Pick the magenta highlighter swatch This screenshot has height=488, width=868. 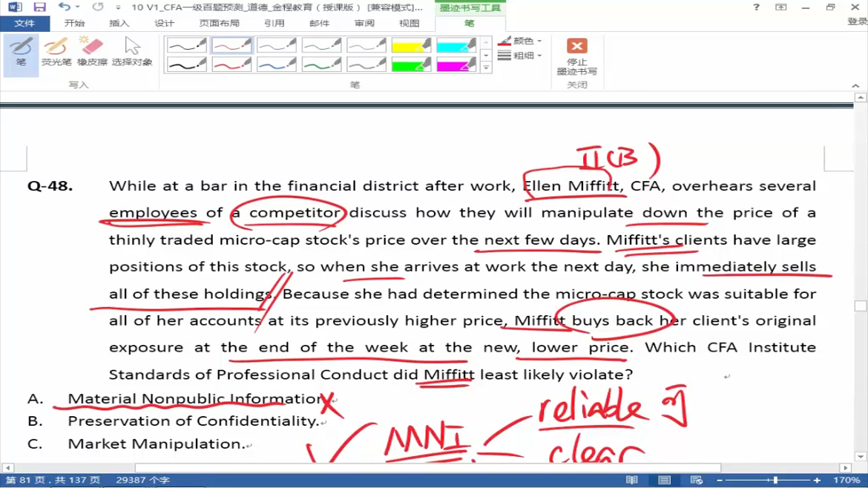[456, 65]
